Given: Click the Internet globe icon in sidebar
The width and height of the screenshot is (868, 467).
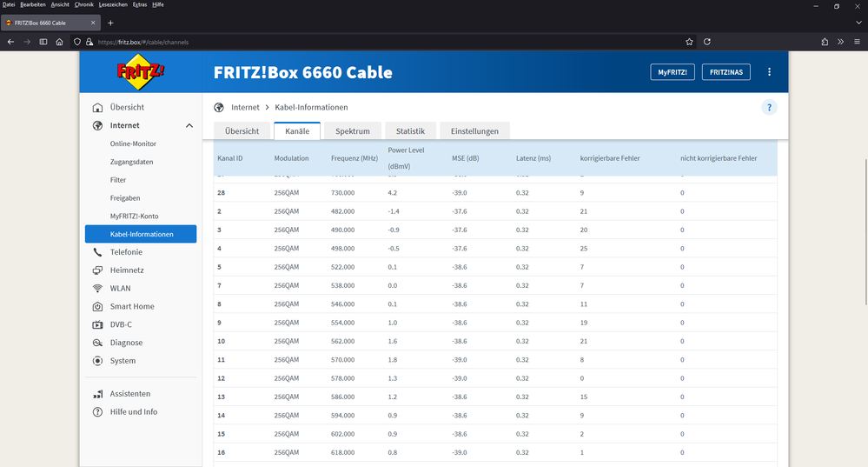Looking at the screenshot, I should (98, 126).
